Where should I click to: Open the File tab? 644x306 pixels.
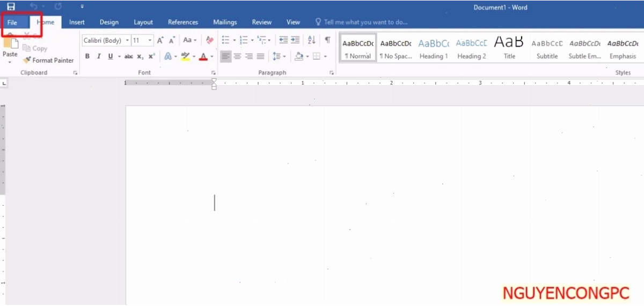tap(12, 23)
